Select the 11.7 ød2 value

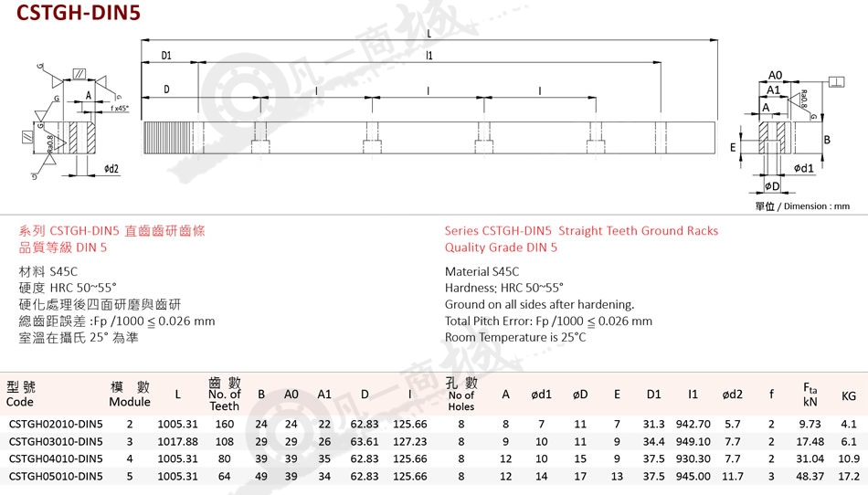[733, 476]
